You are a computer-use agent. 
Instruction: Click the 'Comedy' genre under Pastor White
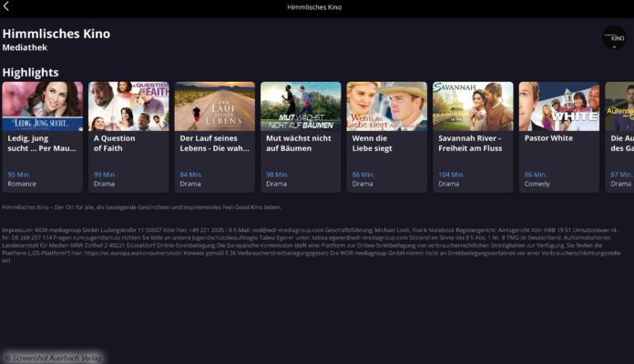point(537,184)
